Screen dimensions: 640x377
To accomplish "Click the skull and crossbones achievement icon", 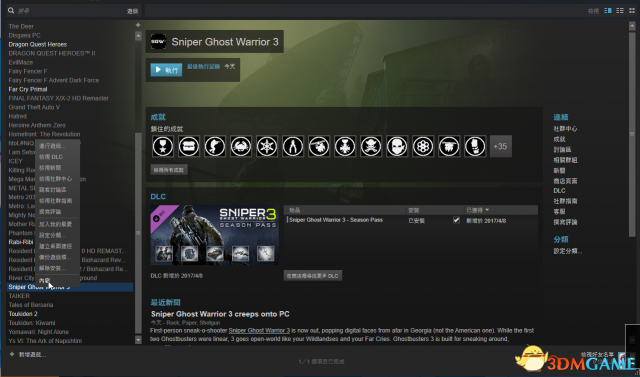I will click(371, 146).
